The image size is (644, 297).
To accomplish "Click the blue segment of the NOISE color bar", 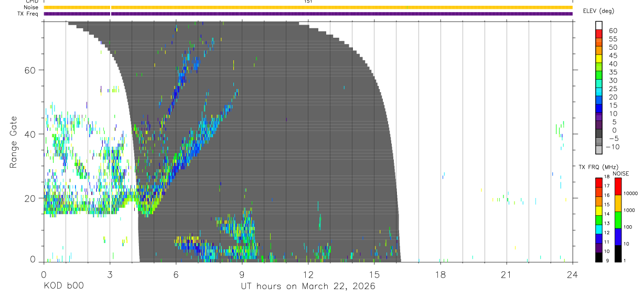I will pyautogui.click(x=618, y=237).
